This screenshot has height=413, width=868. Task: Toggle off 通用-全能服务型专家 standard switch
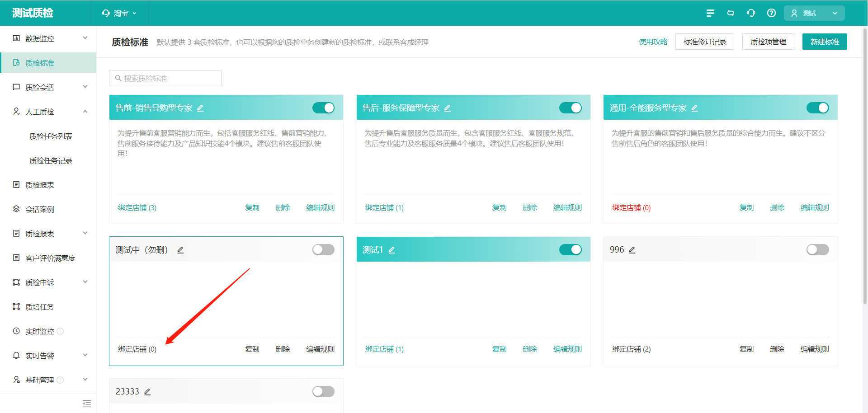[x=818, y=108]
